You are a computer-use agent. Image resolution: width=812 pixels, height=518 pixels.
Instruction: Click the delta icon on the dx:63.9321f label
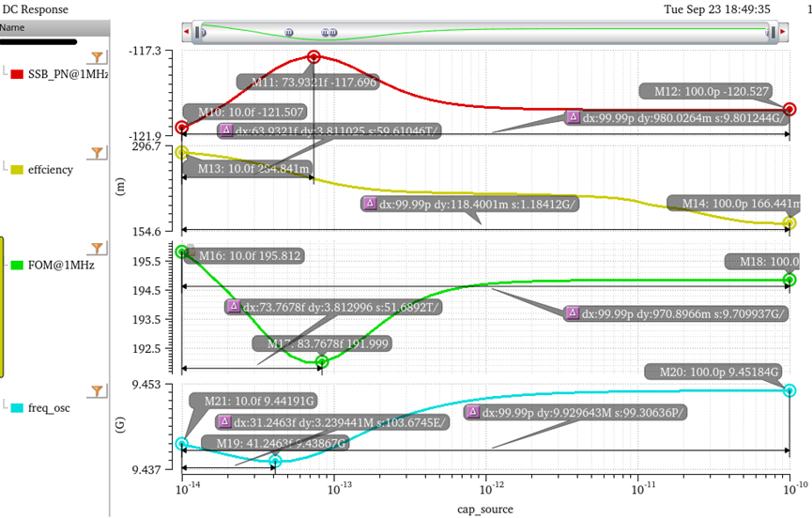(225, 130)
